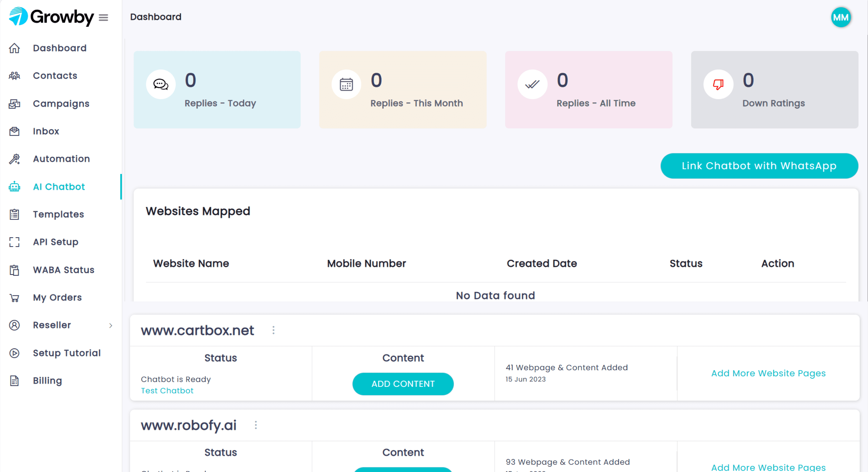
Task: Open Campaigns in the sidebar
Action: coord(61,104)
